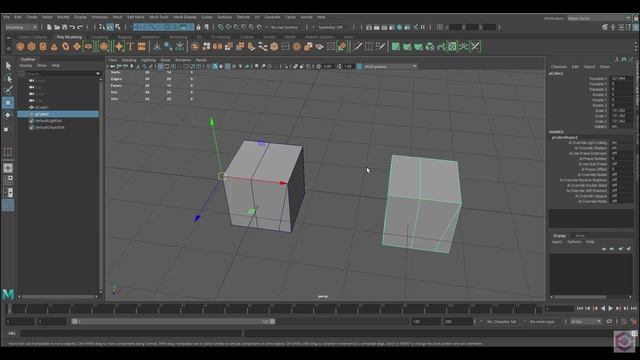Screen dimensions: 640x360
Task: Switch to single perspective view layout
Action: [x=8, y=168]
